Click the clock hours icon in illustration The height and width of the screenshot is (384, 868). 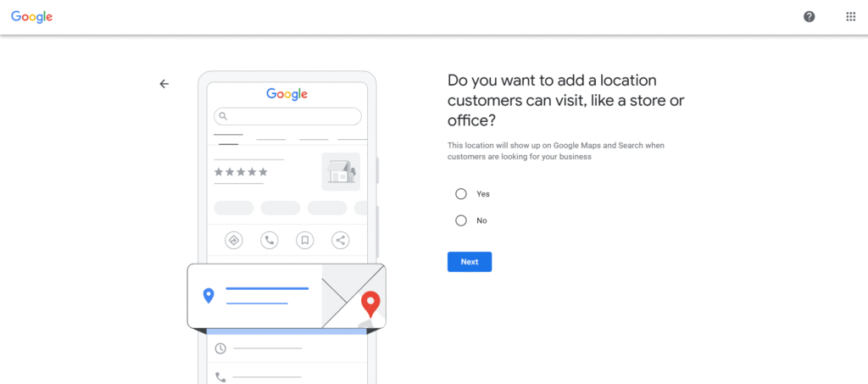(x=220, y=348)
